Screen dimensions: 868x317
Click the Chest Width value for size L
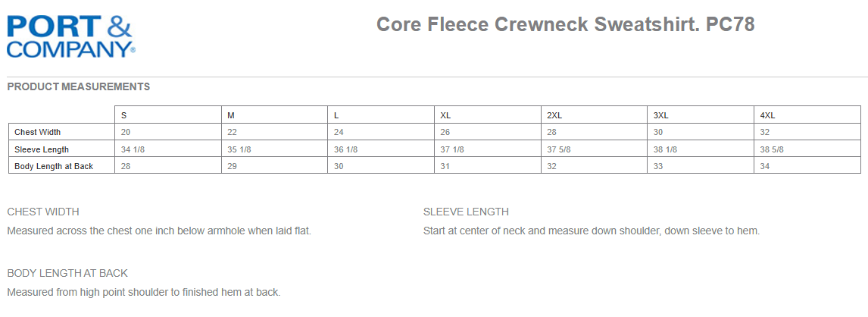[339, 132]
